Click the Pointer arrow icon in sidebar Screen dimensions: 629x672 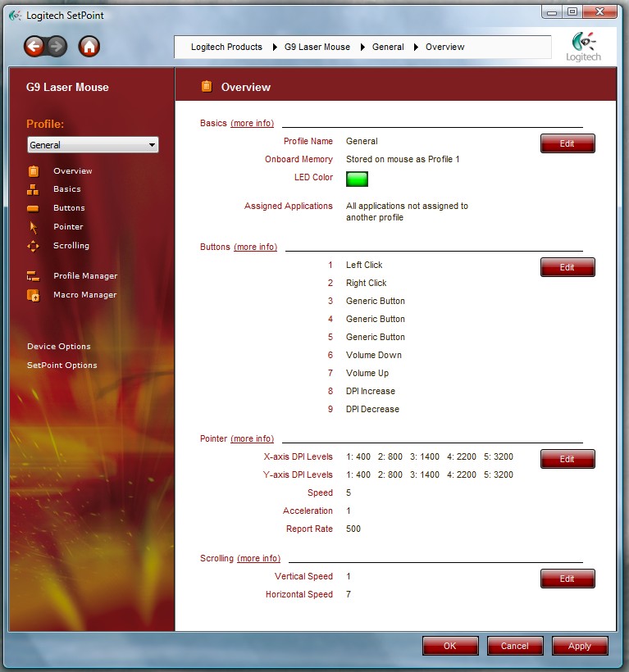click(x=34, y=227)
